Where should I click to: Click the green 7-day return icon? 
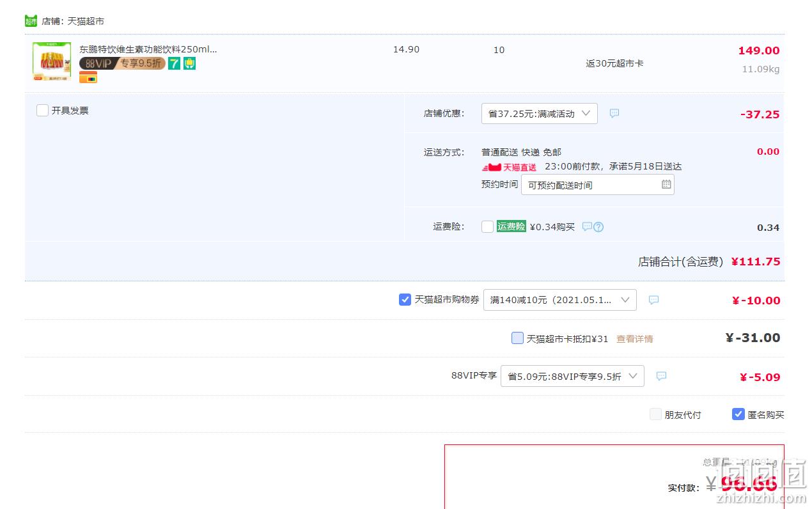pyautogui.click(x=174, y=63)
